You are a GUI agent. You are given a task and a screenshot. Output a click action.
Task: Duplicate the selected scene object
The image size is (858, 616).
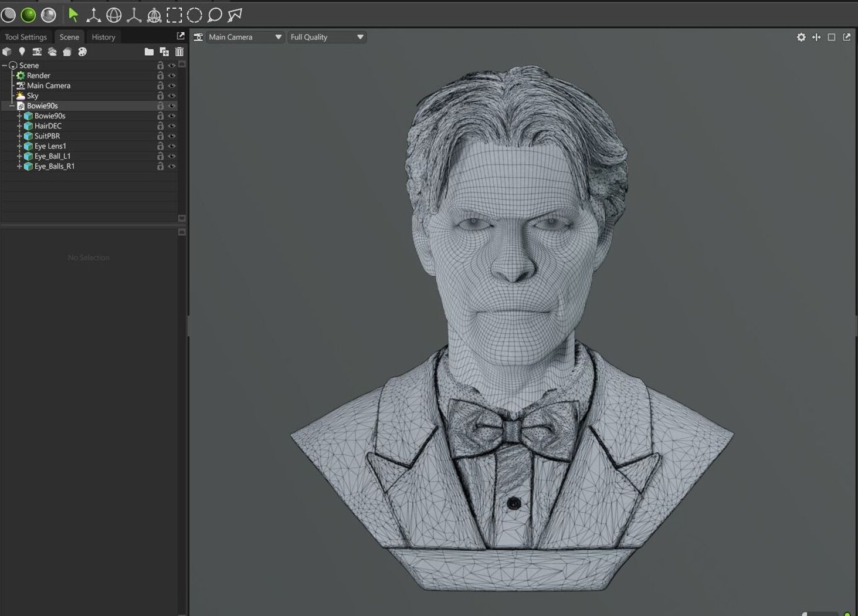point(164,52)
